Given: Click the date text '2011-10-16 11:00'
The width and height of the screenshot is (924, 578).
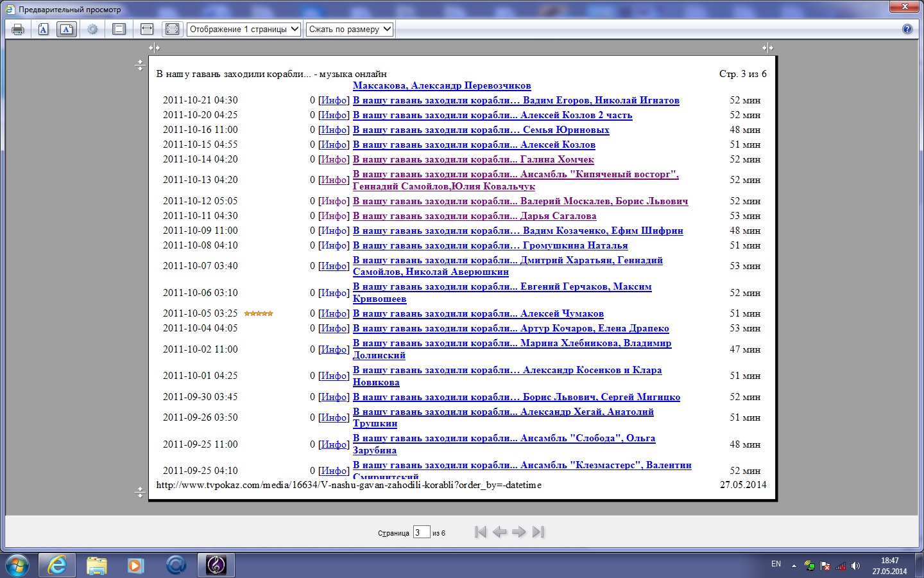Looking at the screenshot, I should pos(200,130).
